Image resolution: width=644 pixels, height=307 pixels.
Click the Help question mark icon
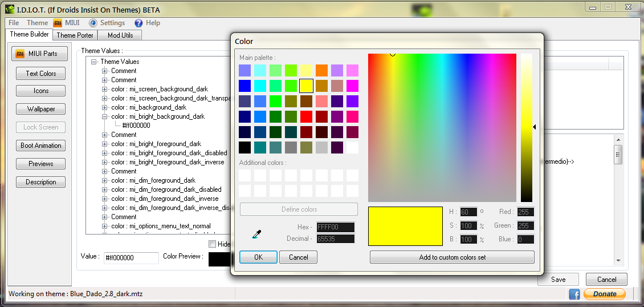click(138, 23)
